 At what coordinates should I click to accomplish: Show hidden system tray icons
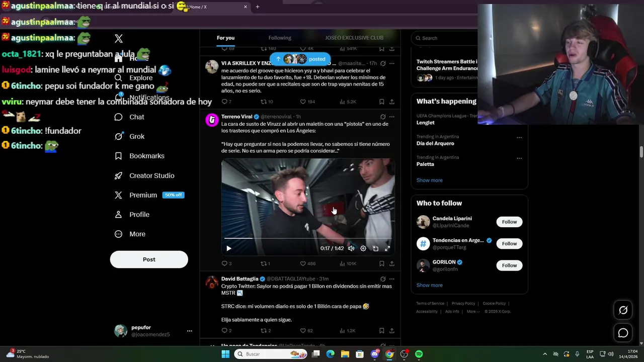pyautogui.click(x=544, y=354)
